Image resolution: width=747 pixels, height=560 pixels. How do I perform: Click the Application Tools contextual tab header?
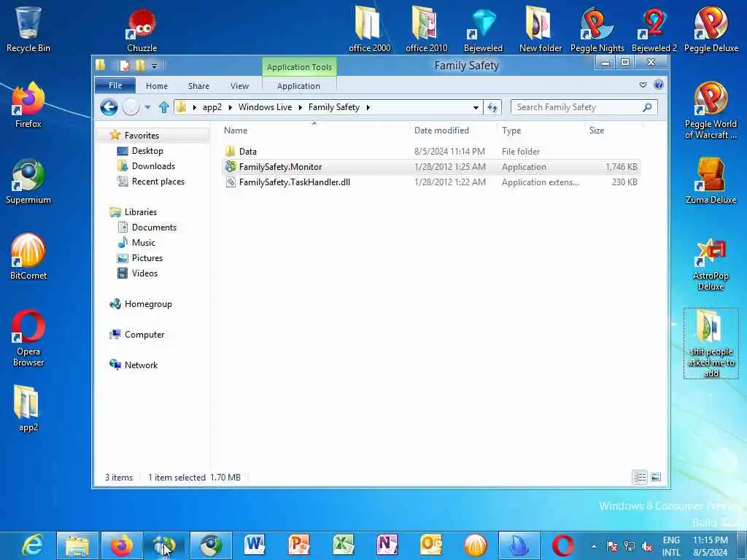[x=299, y=67]
